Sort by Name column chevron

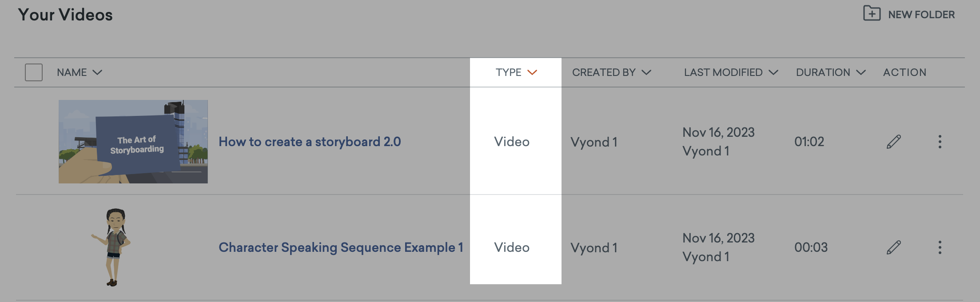click(97, 72)
